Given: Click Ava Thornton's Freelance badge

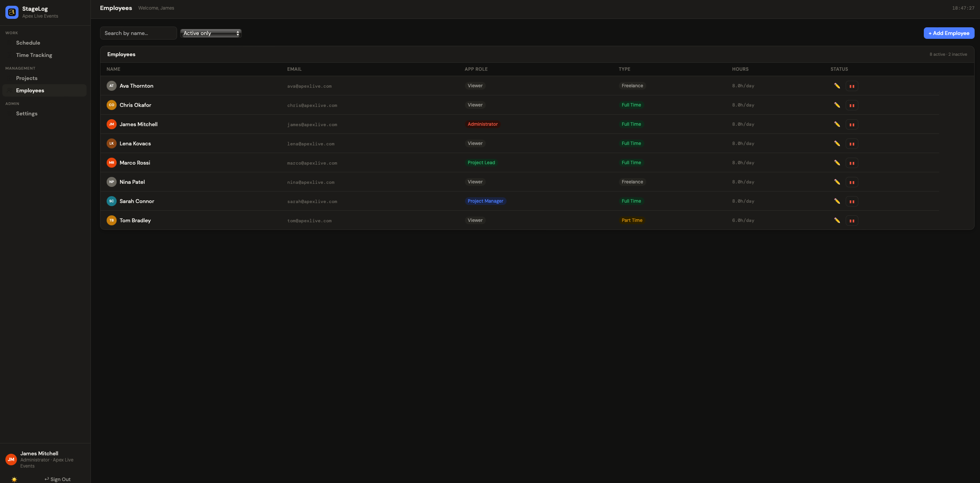Looking at the screenshot, I should click(632, 86).
